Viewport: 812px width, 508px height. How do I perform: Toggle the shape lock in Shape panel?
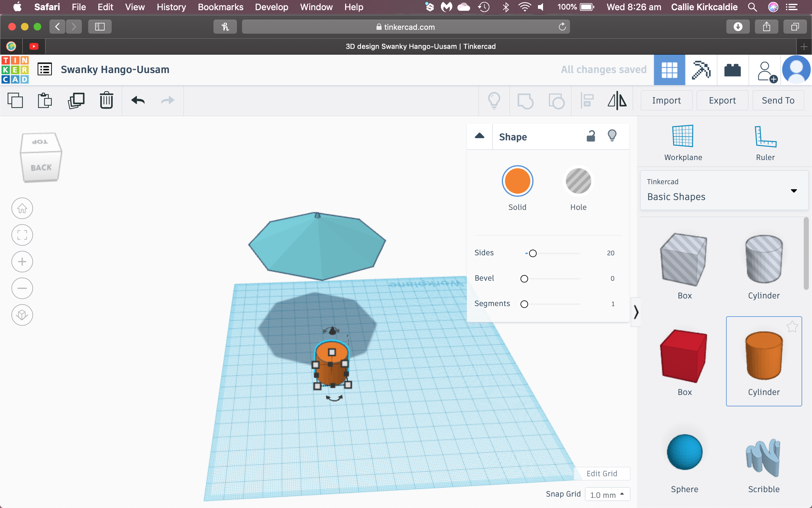tap(590, 136)
